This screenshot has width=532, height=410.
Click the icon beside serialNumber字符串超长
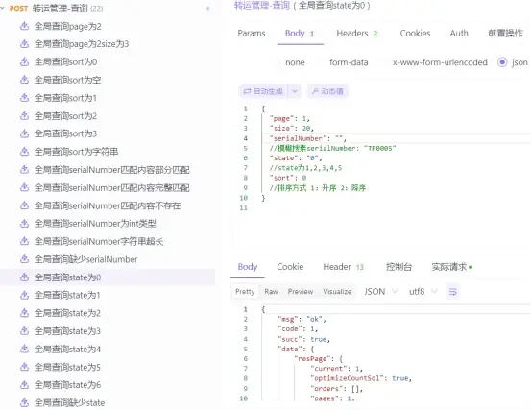[x=24, y=241]
